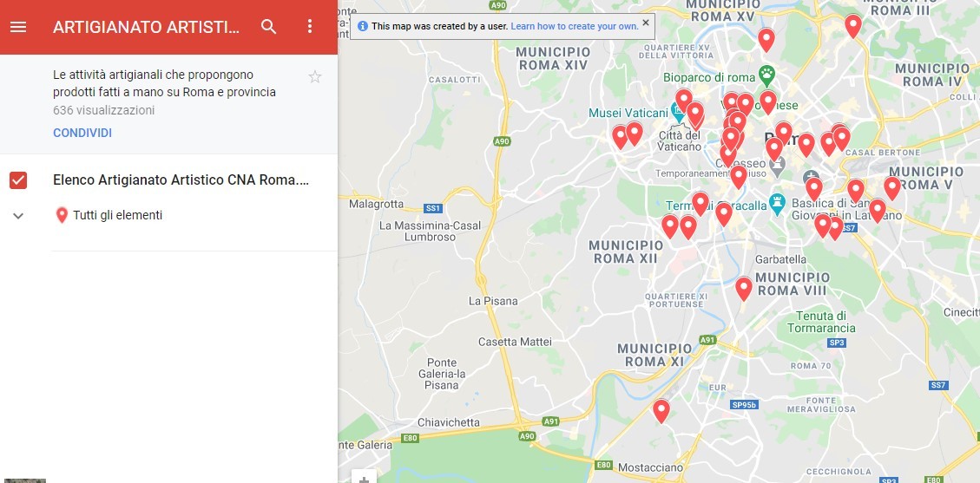Click the Terme di Caracalla landmark icon
980x483 pixels.
[777, 203]
